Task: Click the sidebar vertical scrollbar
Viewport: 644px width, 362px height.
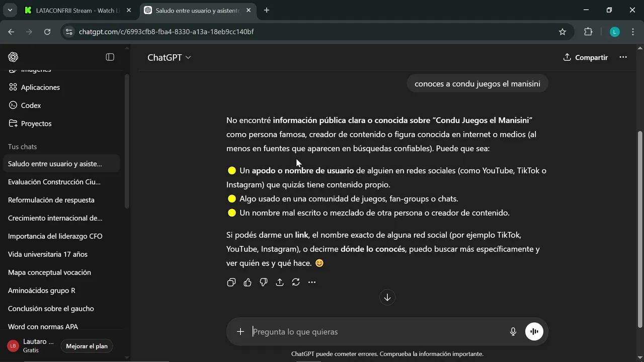Action: (x=127, y=141)
